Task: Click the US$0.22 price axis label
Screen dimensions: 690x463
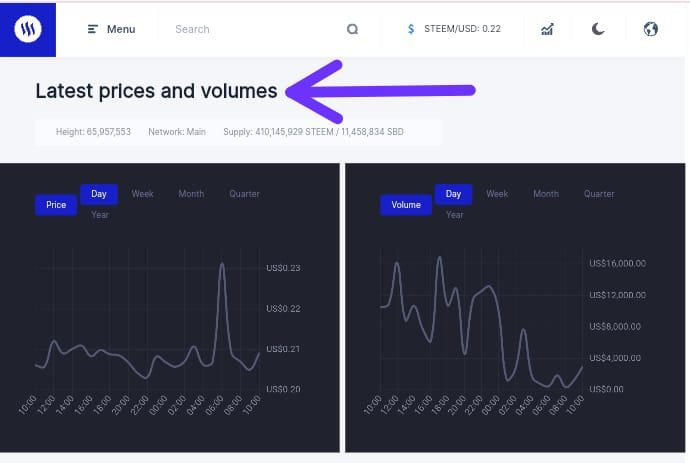Action: coord(283,309)
